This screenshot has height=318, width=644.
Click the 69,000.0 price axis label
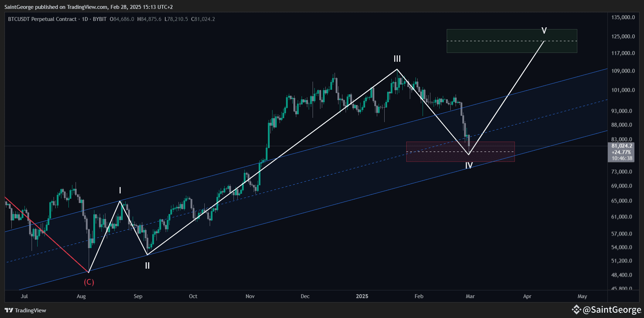[x=622, y=186]
